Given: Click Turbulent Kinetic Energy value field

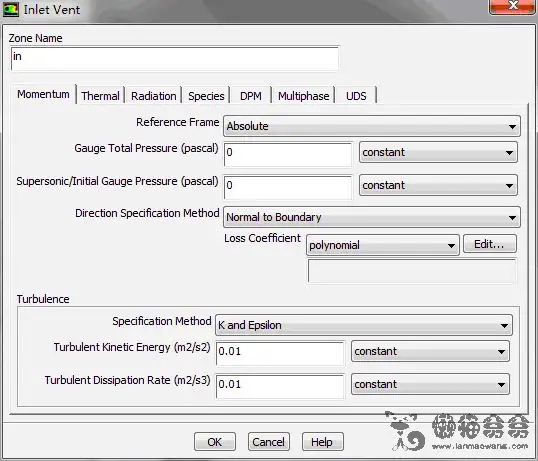Looking at the screenshot, I should (x=280, y=353).
